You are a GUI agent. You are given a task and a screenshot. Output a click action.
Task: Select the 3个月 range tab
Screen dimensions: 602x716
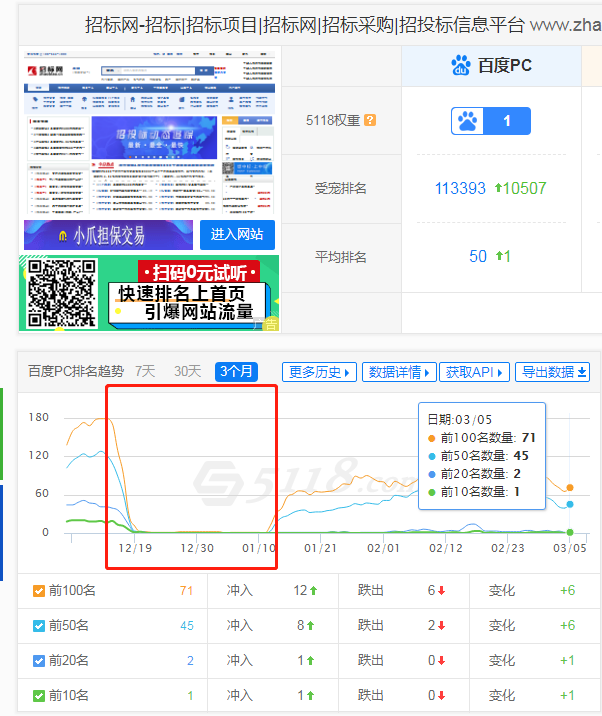tap(236, 372)
